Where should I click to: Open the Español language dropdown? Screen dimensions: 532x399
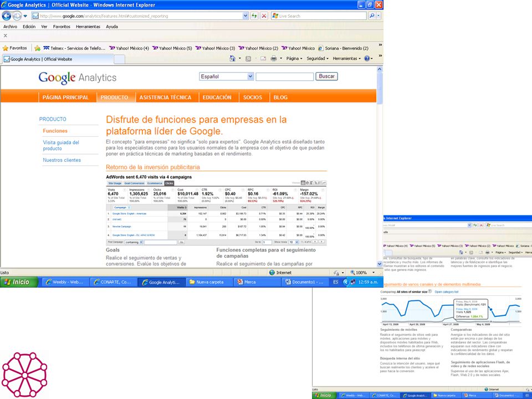point(226,76)
